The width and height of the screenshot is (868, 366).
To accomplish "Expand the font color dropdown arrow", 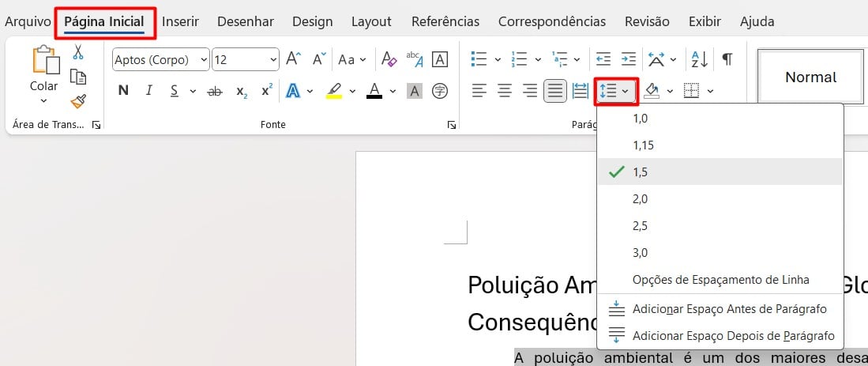I will tap(393, 92).
